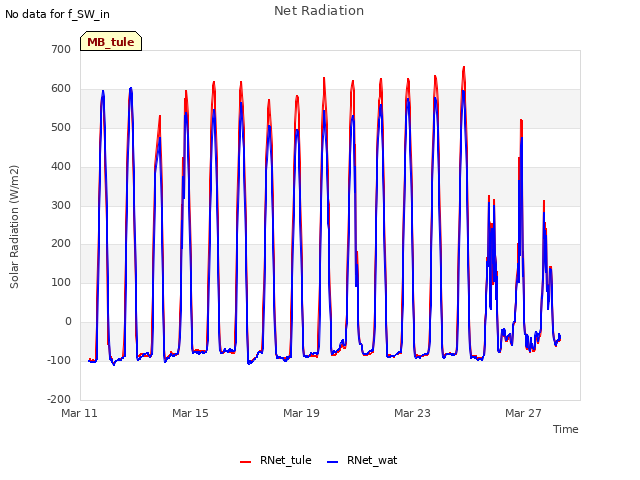
Task: Click the MB_tule label box
Action: (x=111, y=41)
